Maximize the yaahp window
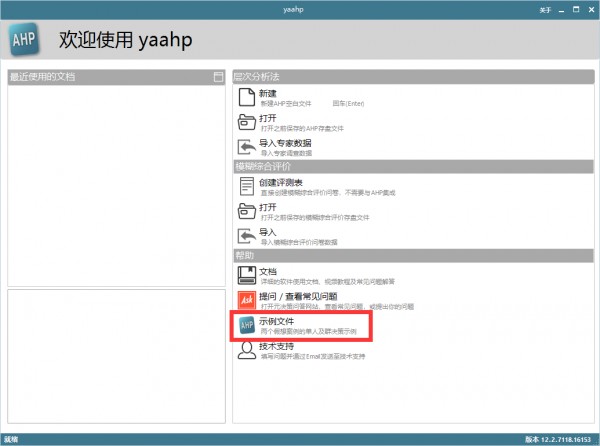The width and height of the screenshot is (600, 446). [576, 10]
